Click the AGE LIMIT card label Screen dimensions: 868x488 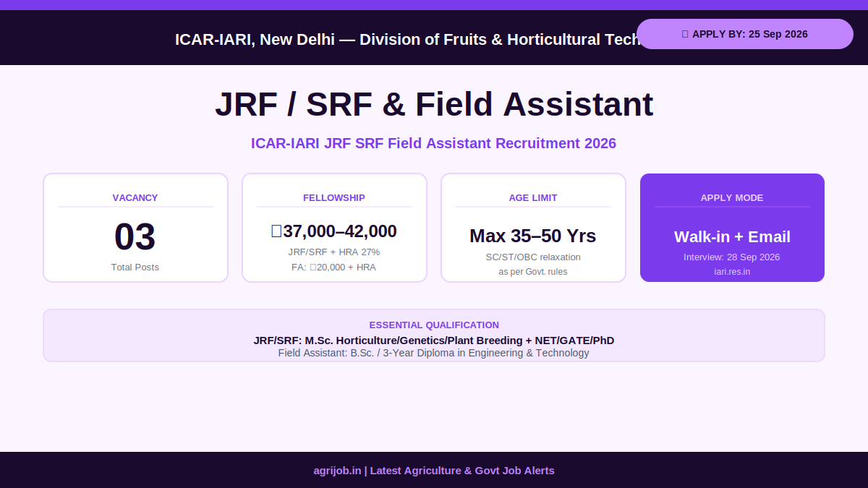point(533,197)
